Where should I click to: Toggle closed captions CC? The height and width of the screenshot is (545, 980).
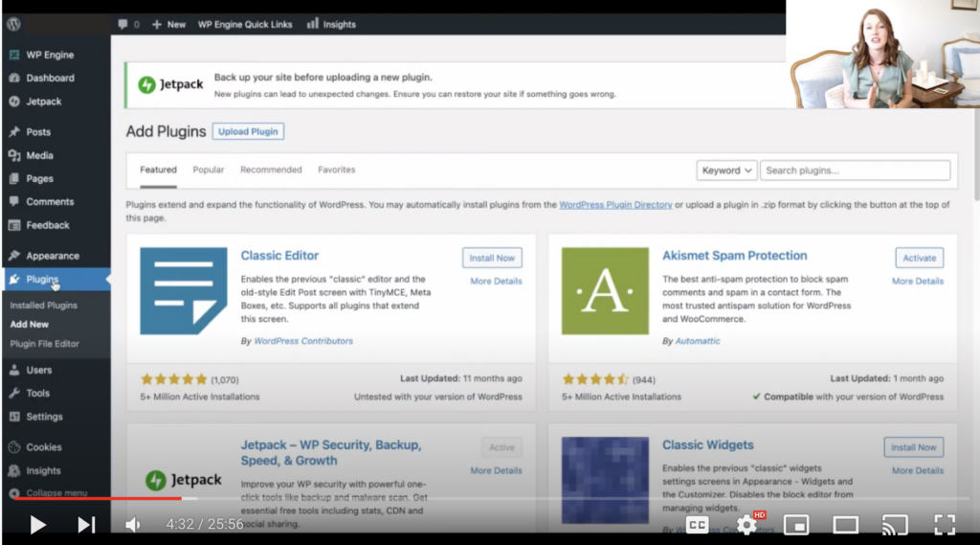(697, 525)
